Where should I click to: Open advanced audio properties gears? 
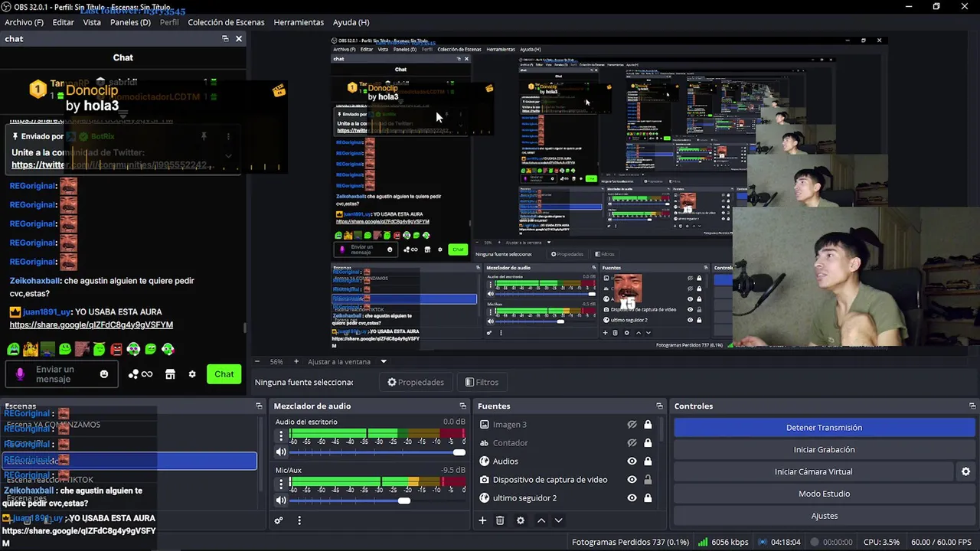279,520
